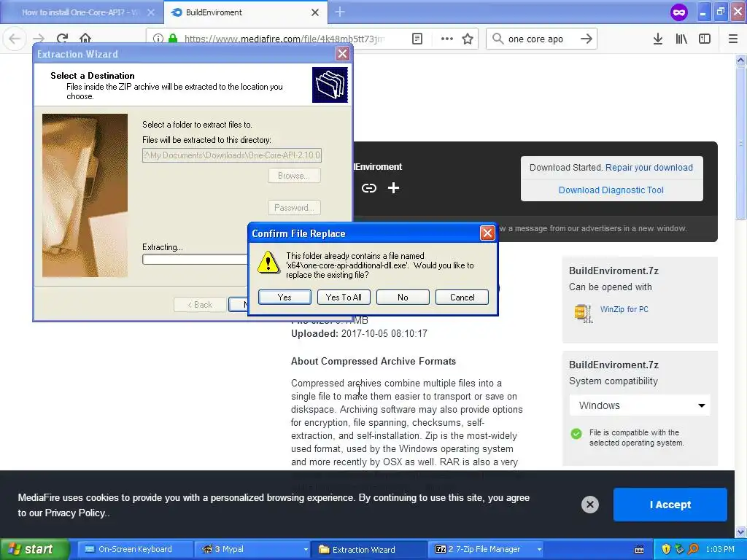Screen dimensions: 747x560
Task: Open the downloads arrow icon
Action: tap(657, 39)
